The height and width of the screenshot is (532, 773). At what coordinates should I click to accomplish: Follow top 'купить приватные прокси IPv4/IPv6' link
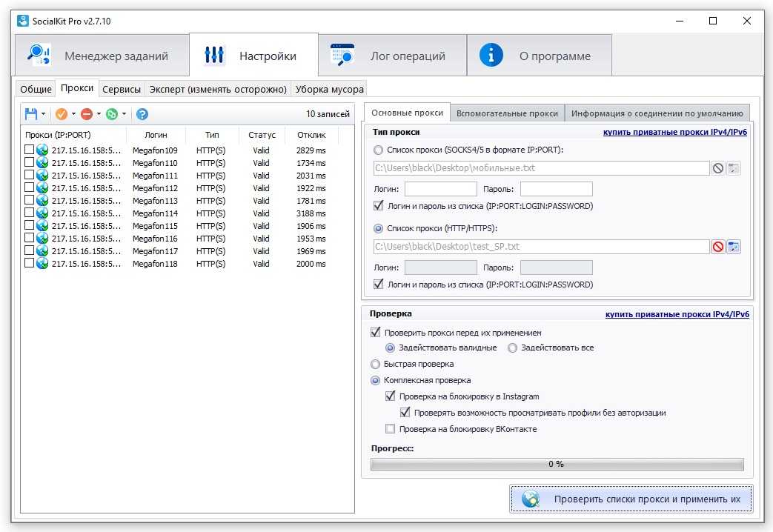click(x=675, y=132)
